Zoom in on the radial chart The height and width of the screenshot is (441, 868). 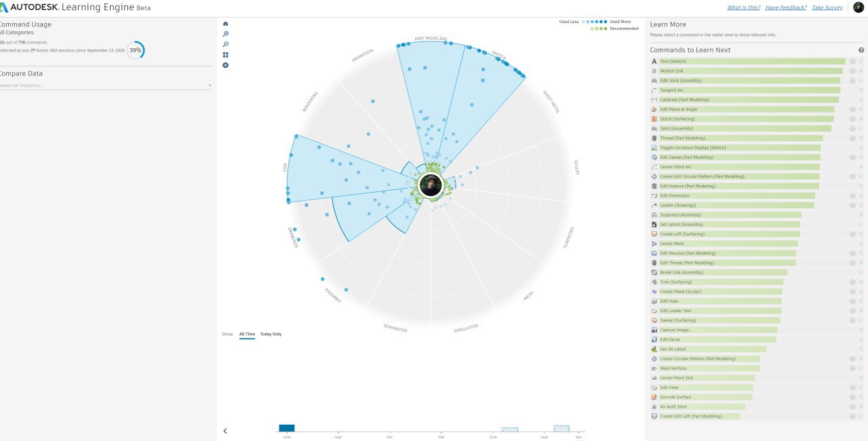tap(226, 34)
